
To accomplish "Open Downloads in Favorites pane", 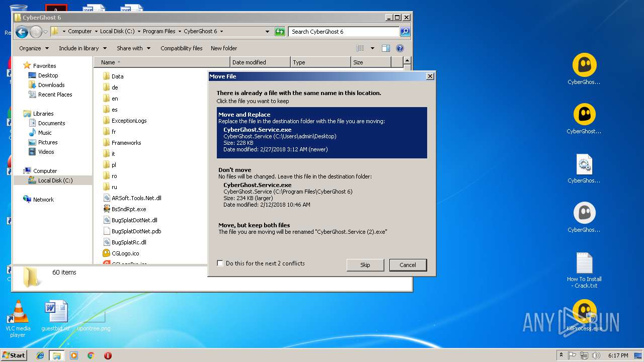I will click(x=47, y=85).
